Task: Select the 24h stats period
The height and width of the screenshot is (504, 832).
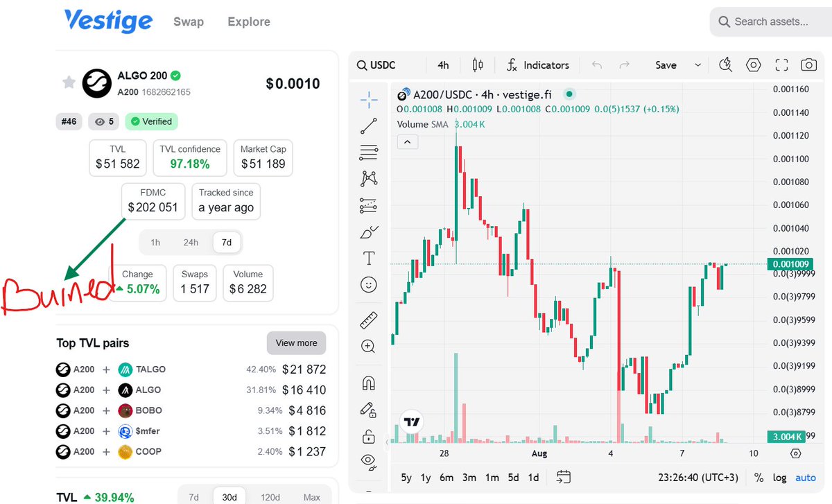Action: pos(191,242)
